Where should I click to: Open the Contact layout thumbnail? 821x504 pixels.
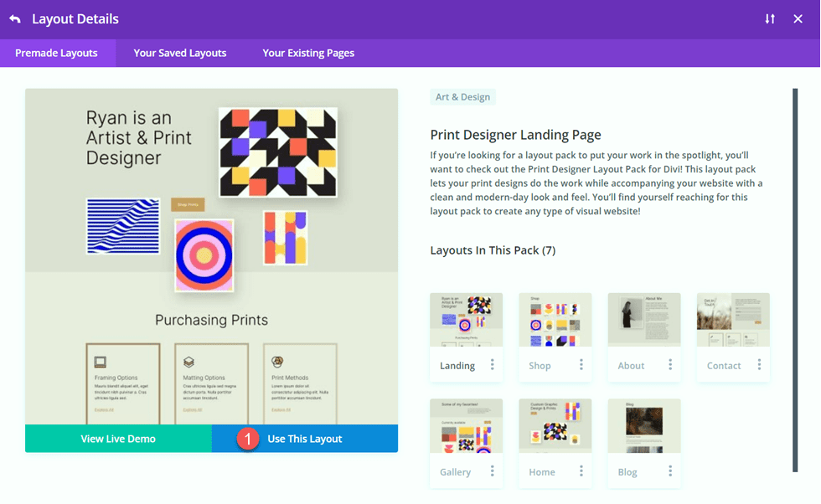(x=732, y=319)
